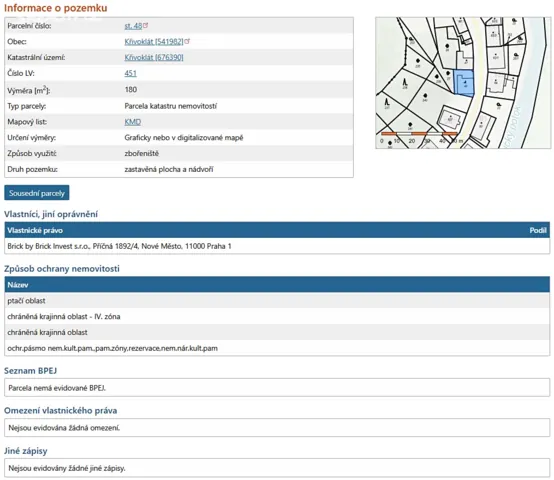
Task: Select the chráněná krajinná oblast IV. zóna row
Action: (277, 317)
